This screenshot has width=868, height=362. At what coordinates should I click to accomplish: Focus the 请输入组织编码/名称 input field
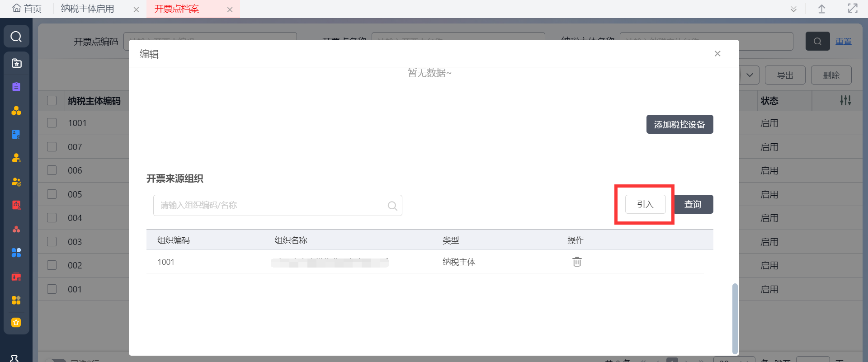pyautogui.click(x=271, y=206)
